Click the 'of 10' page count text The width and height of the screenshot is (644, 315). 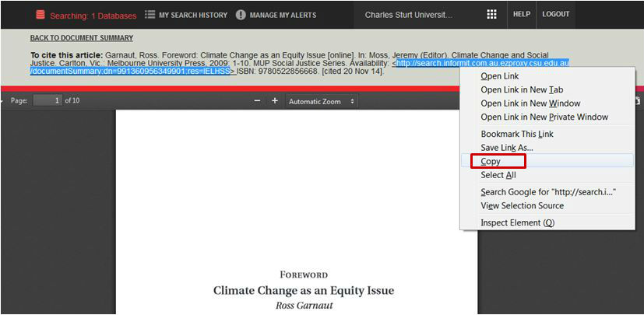72,100
